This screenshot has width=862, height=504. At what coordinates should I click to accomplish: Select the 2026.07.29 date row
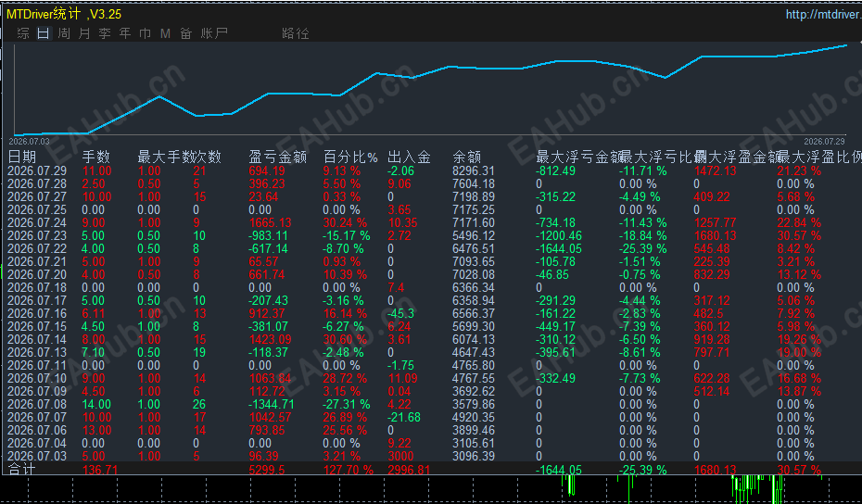click(x=37, y=170)
